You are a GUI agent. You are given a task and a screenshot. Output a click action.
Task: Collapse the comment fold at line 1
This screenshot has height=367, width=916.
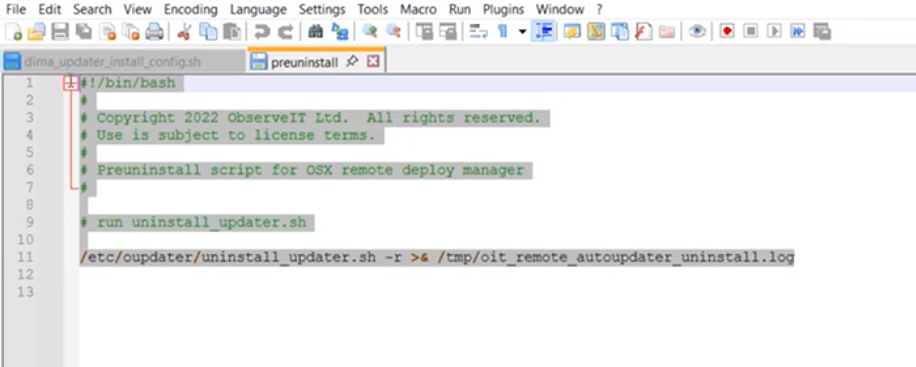[71, 84]
